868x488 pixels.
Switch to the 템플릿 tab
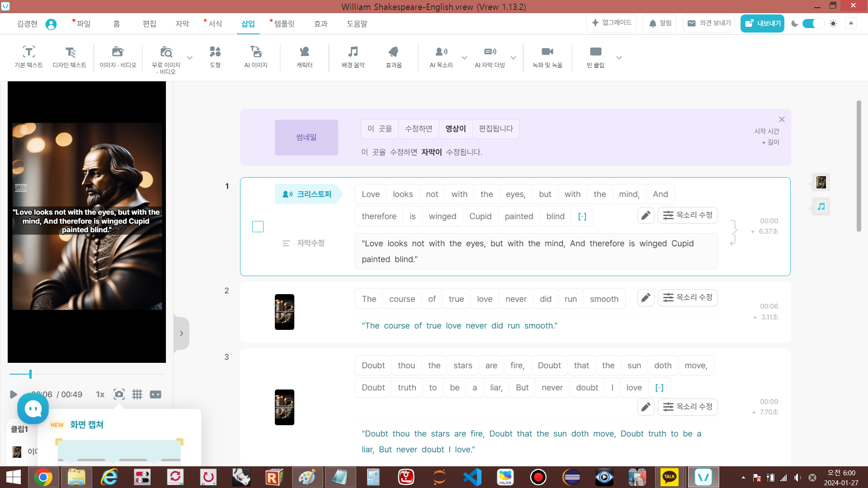(x=284, y=24)
